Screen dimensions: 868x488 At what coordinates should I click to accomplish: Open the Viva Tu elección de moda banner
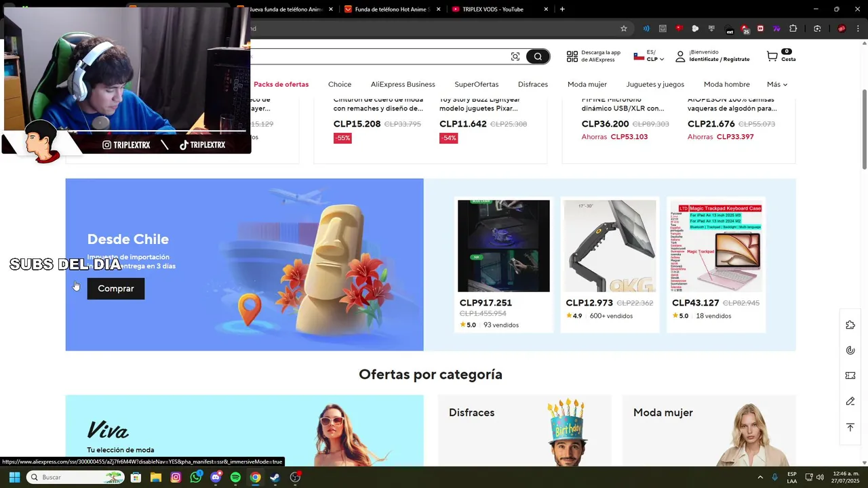click(244, 430)
